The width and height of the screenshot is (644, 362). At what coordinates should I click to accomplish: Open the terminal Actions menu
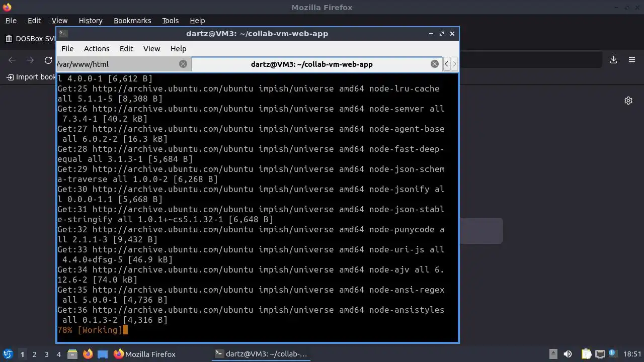[97, 49]
